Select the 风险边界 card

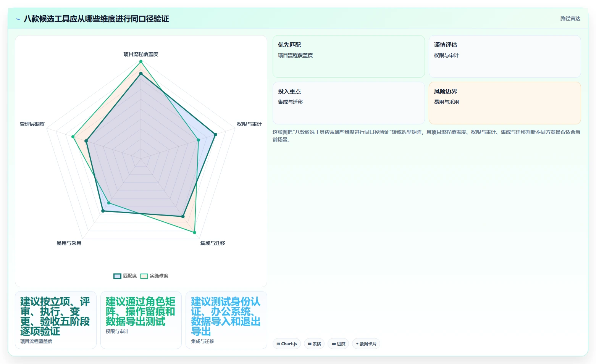[505, 103]
